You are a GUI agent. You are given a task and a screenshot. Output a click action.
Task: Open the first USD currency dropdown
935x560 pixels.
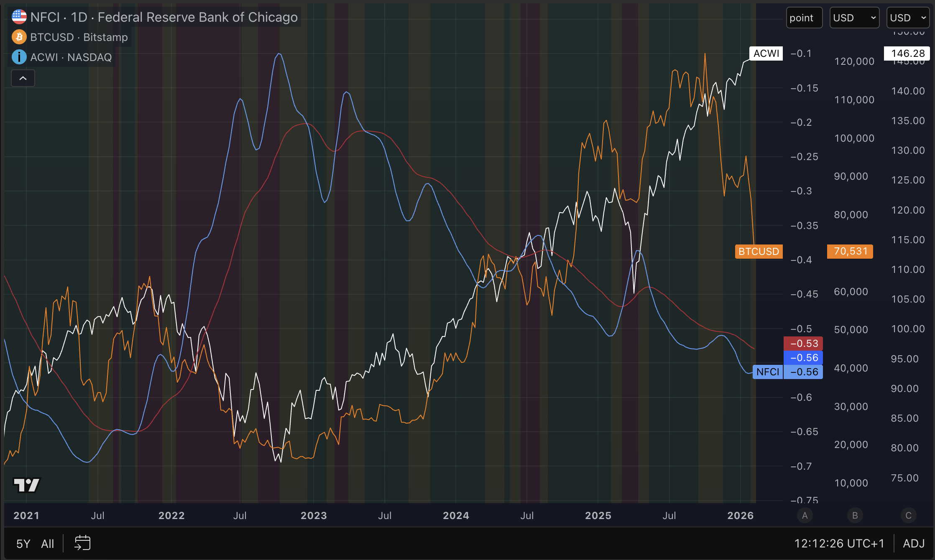click(854, 18)
